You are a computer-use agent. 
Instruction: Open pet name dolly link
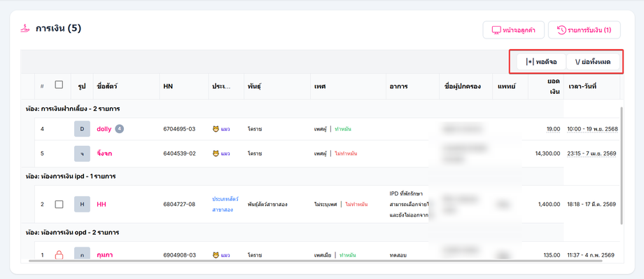(x=104, y=129)
